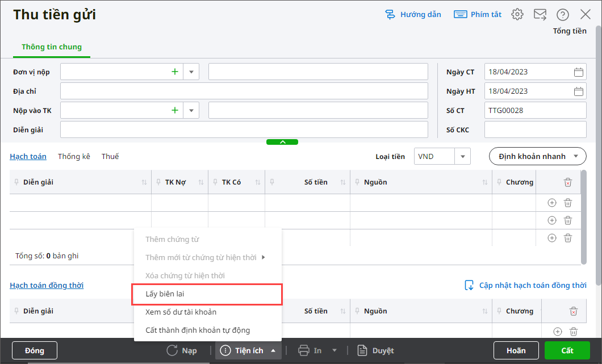Open the Phím tắt shortcuts link
602x364 pixels.
coord(478,15)
